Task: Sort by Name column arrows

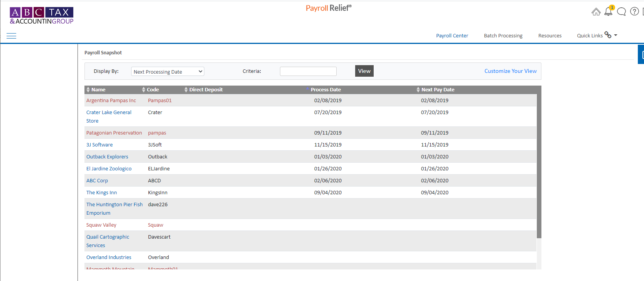Action: (x=88, y=90)
